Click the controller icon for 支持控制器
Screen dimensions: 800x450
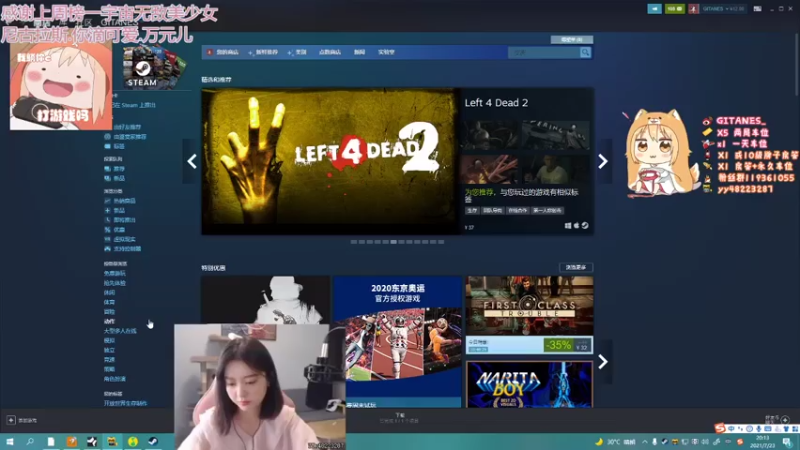[107, 249]
